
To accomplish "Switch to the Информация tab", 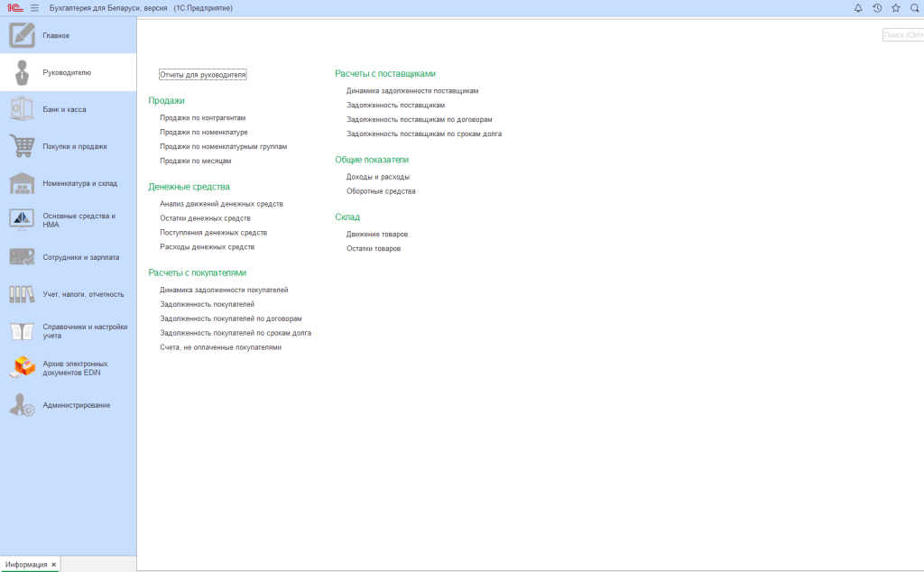I will coord(26,564).
